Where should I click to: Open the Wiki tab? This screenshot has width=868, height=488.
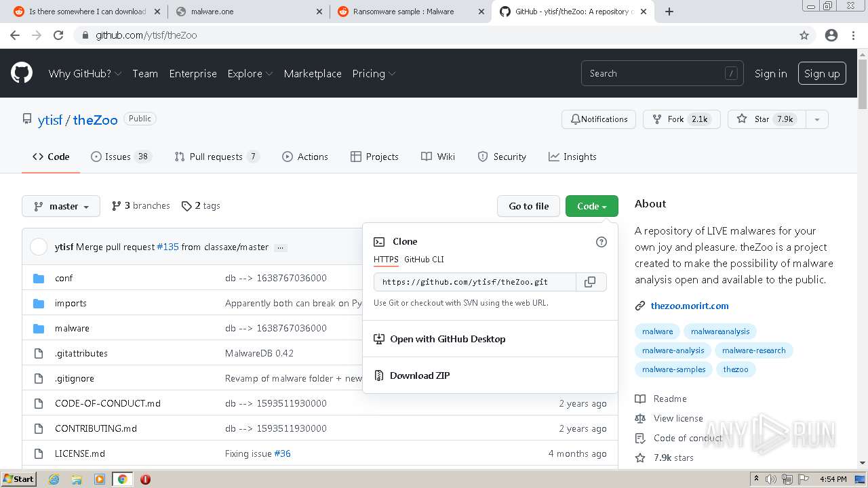point(438,157)
